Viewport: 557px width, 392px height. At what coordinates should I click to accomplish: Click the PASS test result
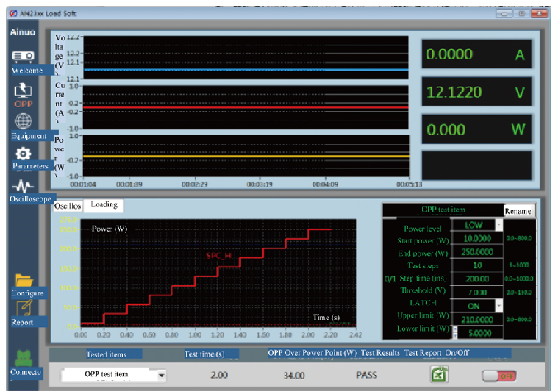pos(366,375)
